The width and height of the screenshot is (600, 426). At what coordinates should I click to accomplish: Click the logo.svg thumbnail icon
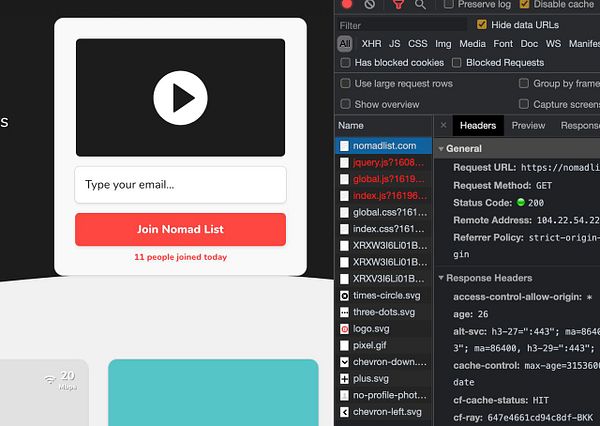(344, 329)
